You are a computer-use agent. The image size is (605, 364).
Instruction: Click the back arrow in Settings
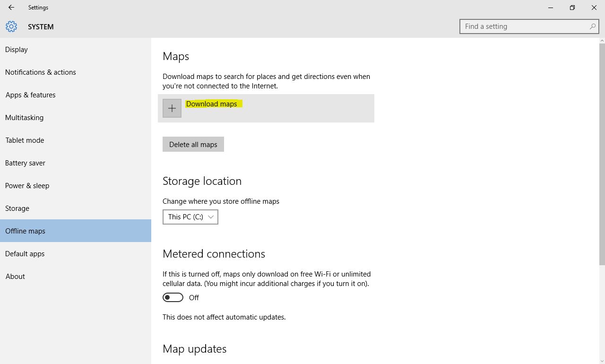pyautogui.click(x=10, y=8)
